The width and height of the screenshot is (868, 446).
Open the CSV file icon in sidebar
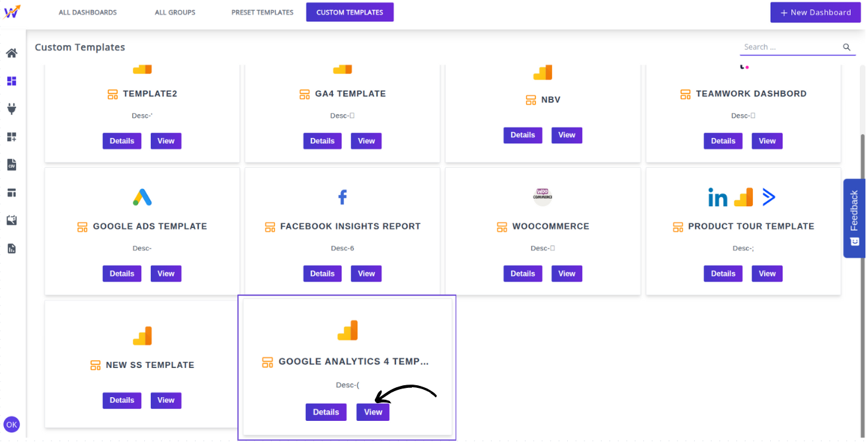(x=11, y=165)
